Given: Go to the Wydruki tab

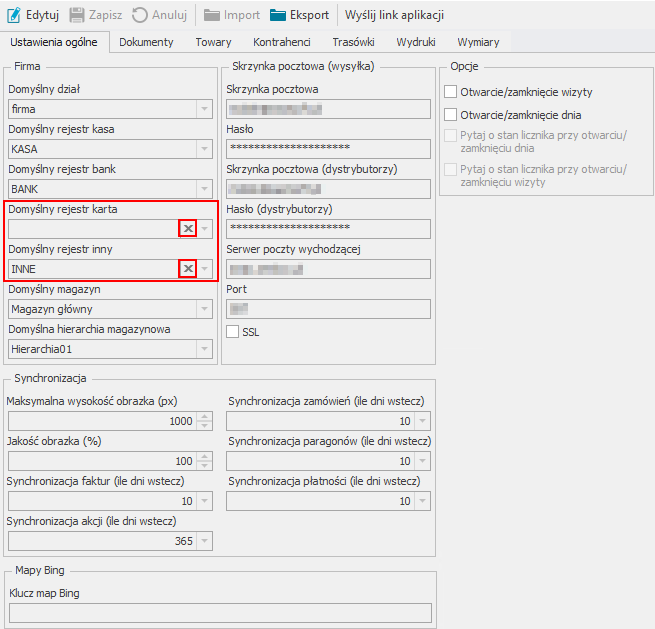Looking at the screenshot, I should point(415,42).
